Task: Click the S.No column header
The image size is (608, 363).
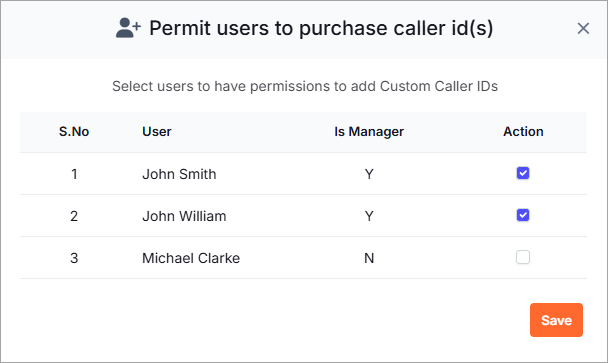Action: pyautogui.click(x=74, y=131)
